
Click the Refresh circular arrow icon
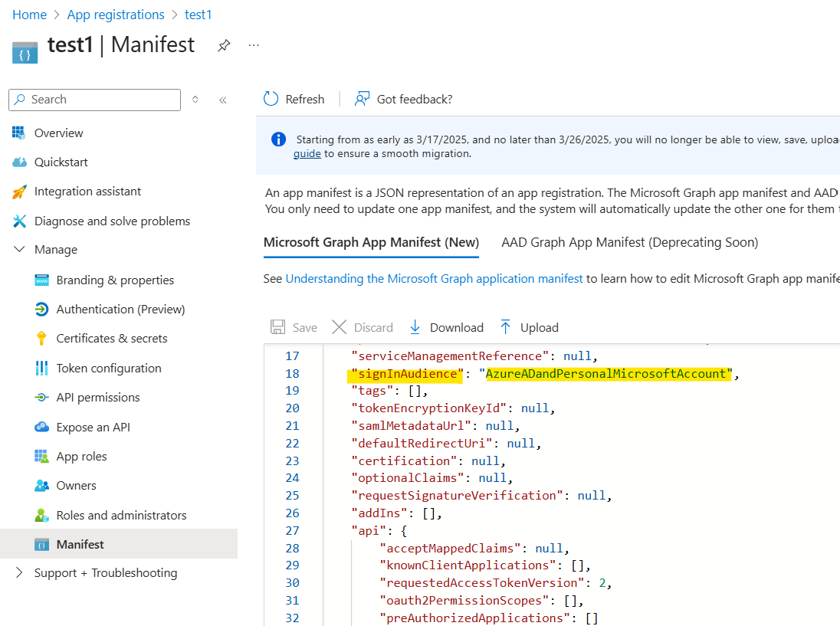pyautogui.click(x=271, y=99)
